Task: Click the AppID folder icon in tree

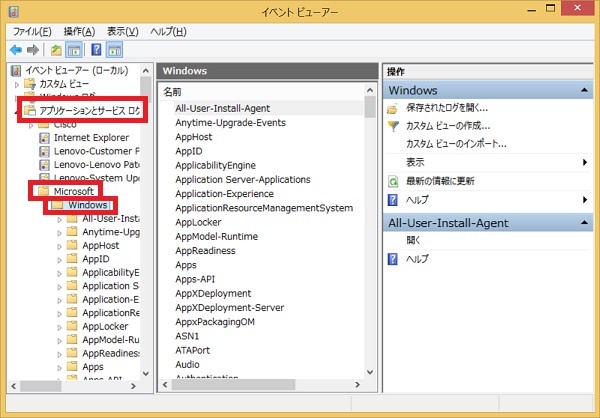Action: click(x=72, y=258)
